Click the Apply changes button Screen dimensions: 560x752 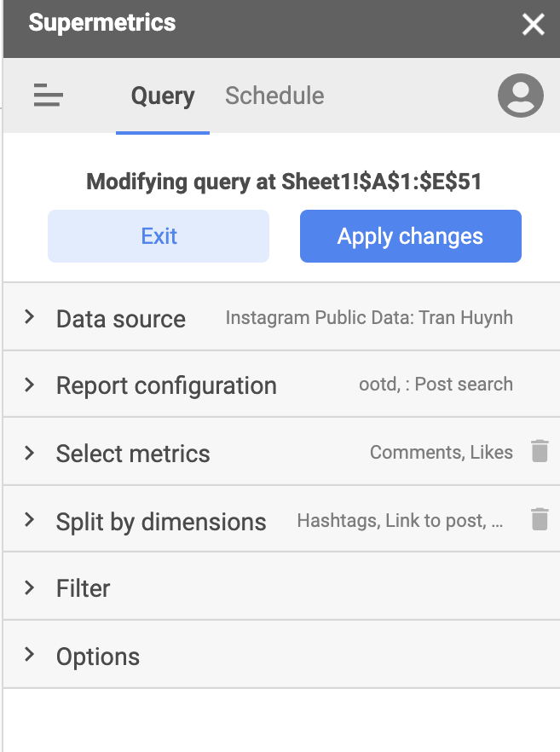[411, 236]
